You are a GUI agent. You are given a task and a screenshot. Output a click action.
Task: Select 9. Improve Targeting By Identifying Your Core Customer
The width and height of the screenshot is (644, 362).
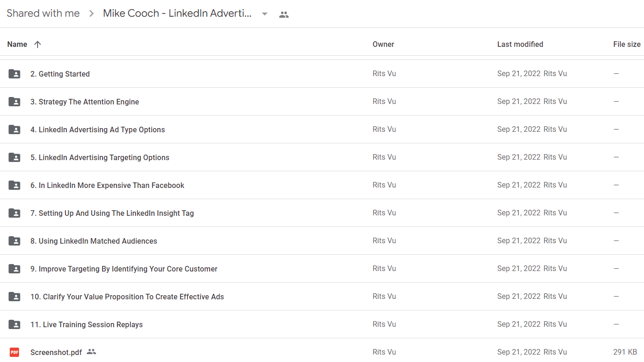point(124,269)
